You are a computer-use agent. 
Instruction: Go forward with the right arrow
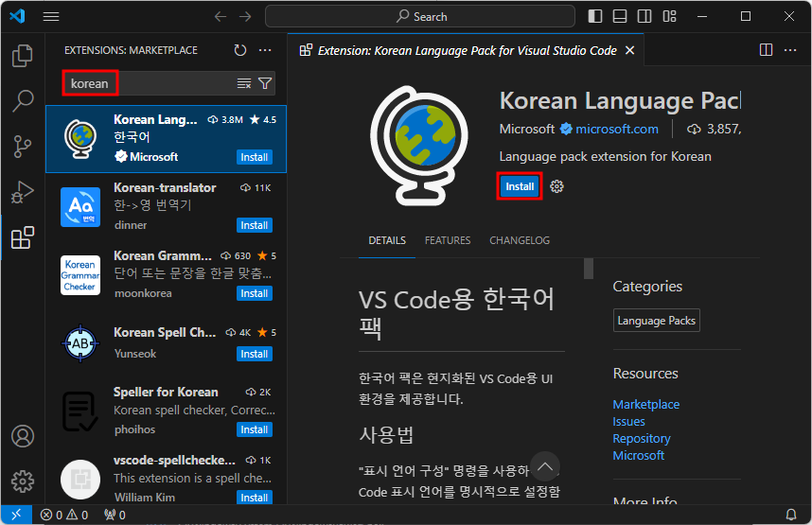click(245, 17)
